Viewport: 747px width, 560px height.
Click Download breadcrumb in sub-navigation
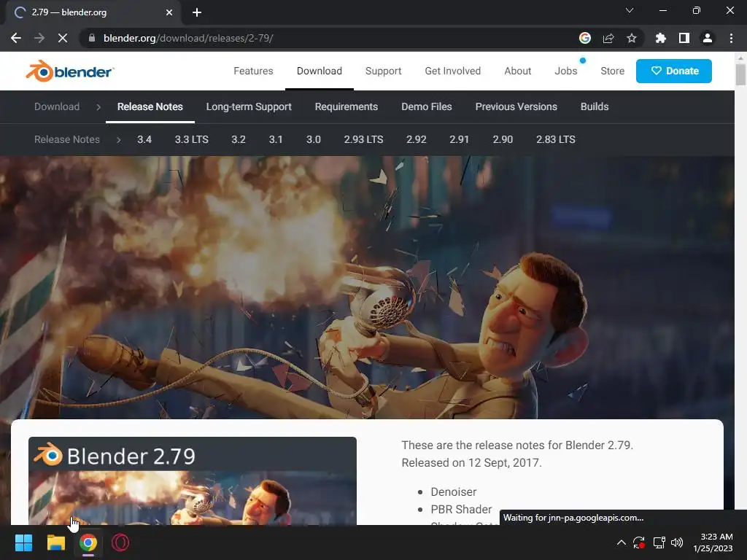tap(57, 106)
